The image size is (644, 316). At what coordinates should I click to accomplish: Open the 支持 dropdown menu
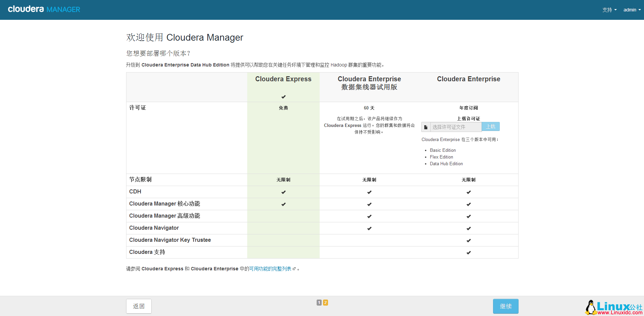coord(609,10)
